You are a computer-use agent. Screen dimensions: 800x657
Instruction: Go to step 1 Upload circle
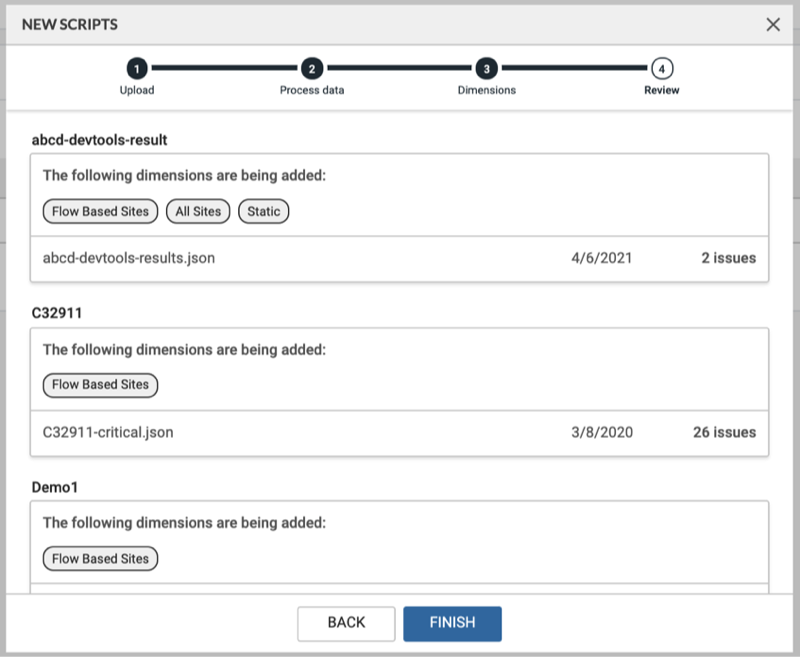point(137,68)
